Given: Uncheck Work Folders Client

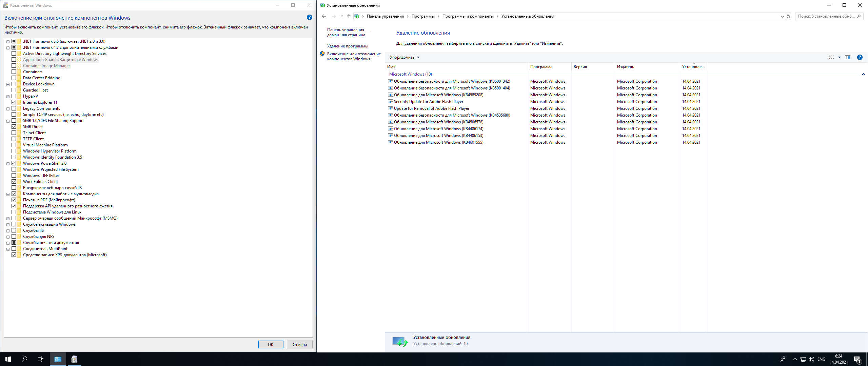Looking at the screenshot, I should [14, 182].
